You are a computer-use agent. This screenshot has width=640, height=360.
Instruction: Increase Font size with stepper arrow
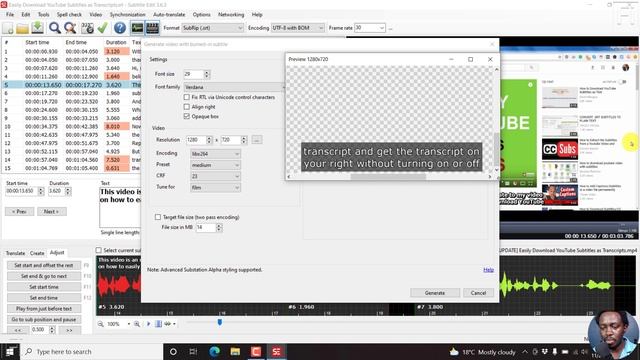pyautogui.click(x=207, y=72)
